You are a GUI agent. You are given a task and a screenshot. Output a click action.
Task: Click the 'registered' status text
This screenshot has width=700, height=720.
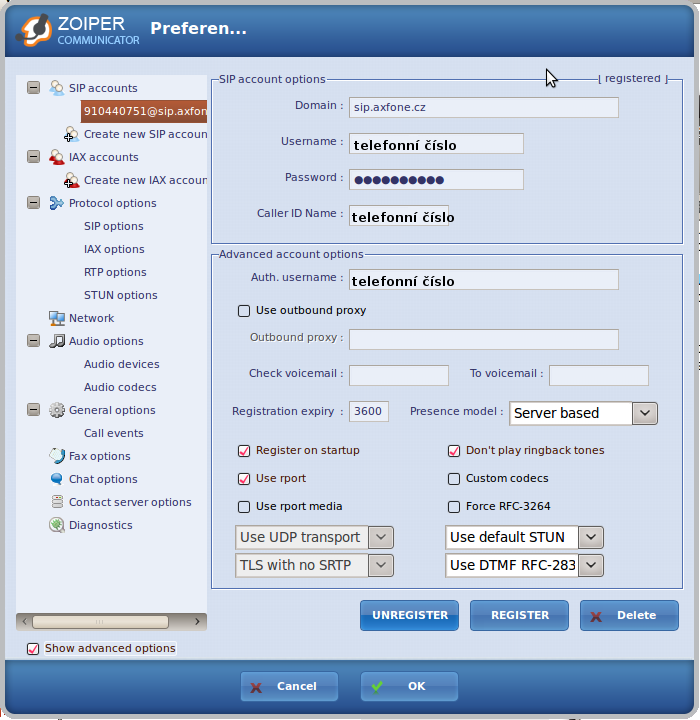[632, 79]
